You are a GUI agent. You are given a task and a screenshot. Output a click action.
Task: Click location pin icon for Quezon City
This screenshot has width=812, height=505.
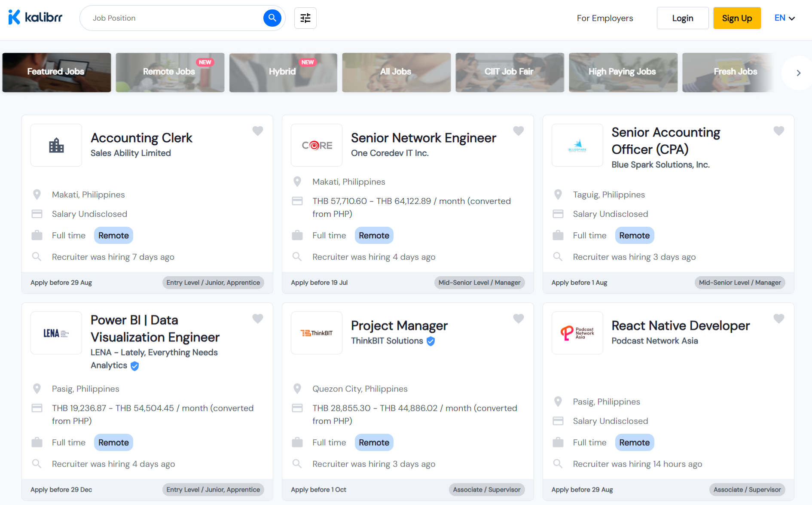point(297,389)
